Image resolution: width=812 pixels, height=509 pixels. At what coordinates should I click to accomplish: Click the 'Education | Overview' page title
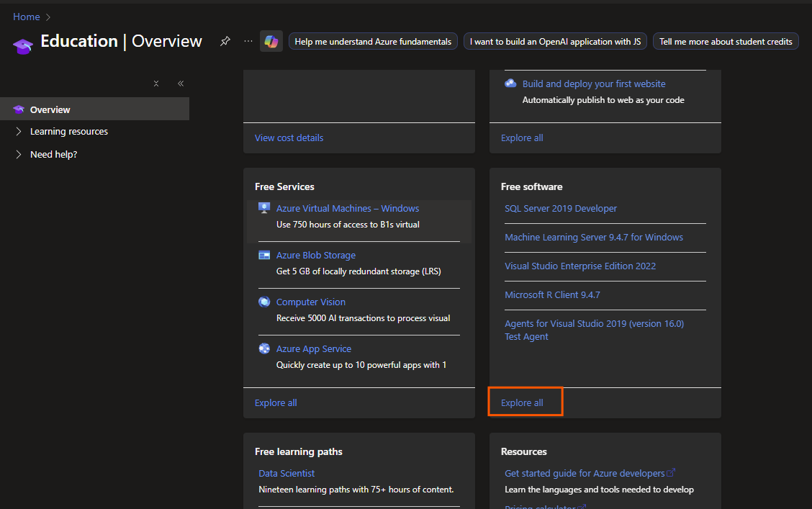coord(121,41)
